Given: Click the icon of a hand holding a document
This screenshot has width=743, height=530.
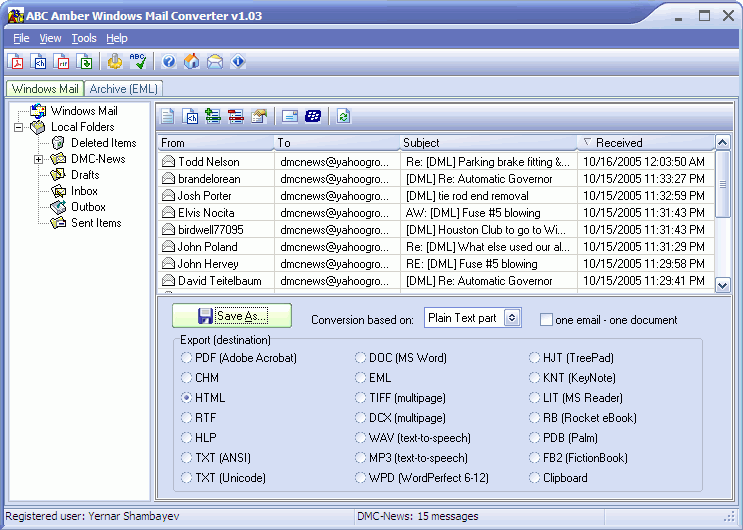Looking at the screenshot, I should tap(259, 116).
